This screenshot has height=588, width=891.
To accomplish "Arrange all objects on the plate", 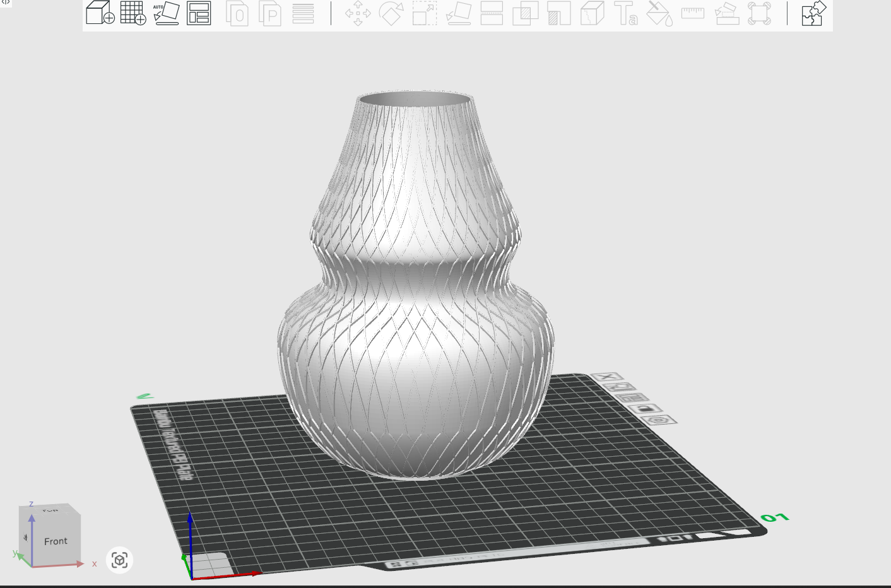I will pos(199,13).
